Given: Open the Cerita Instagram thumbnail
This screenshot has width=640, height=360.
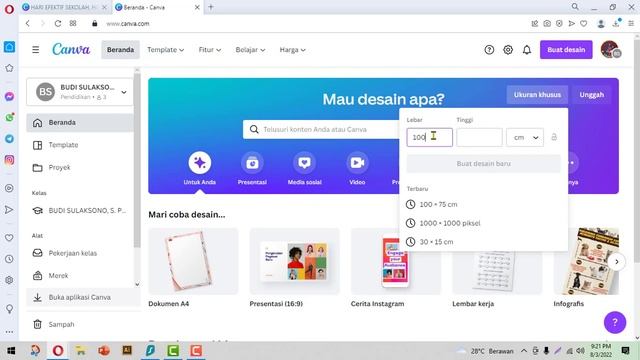Looking at the screenshot, I should coord(396,261).
